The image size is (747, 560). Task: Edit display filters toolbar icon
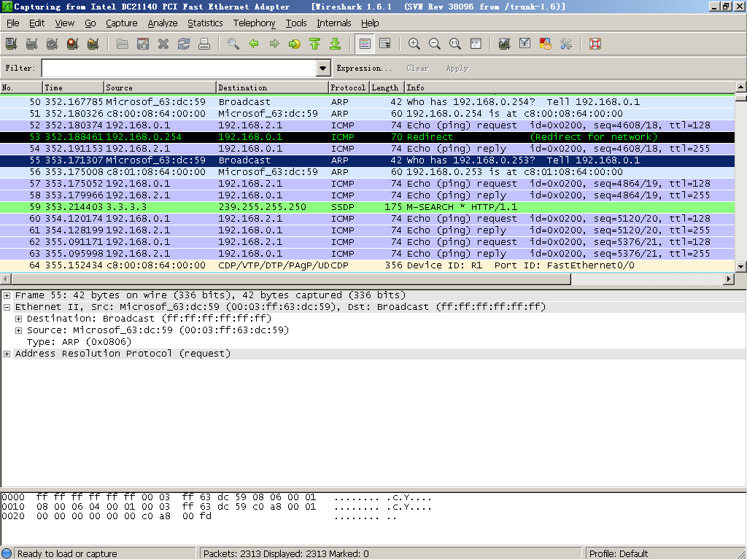click(525, 44)
